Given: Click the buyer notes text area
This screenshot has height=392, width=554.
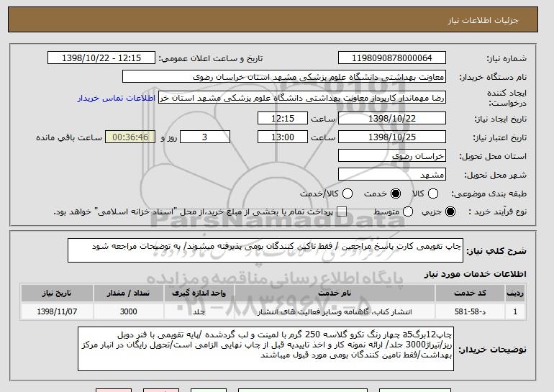Looking at the screenshot, I should tap(265, 349).
